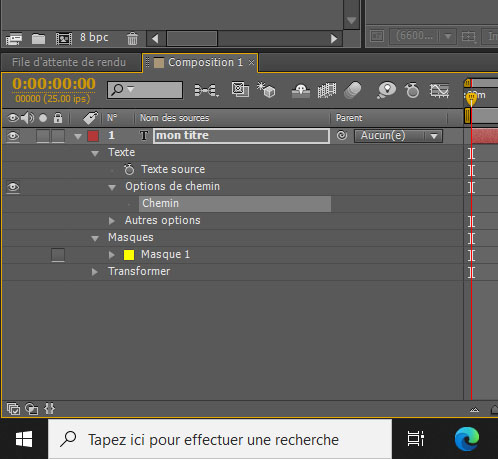
Task: Hide the 'mon titre' layer eye
Action: point(13,136)
